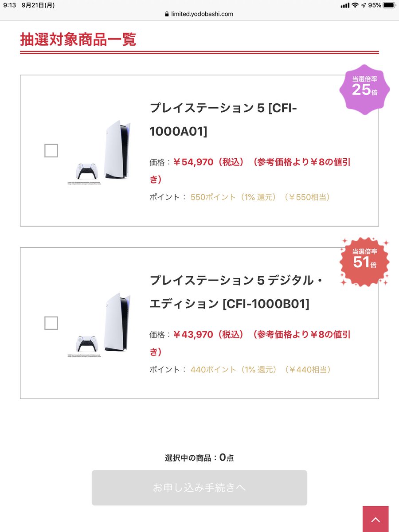
Task: Tap the Wi-Fi status icon
Action: coord(355,5)
